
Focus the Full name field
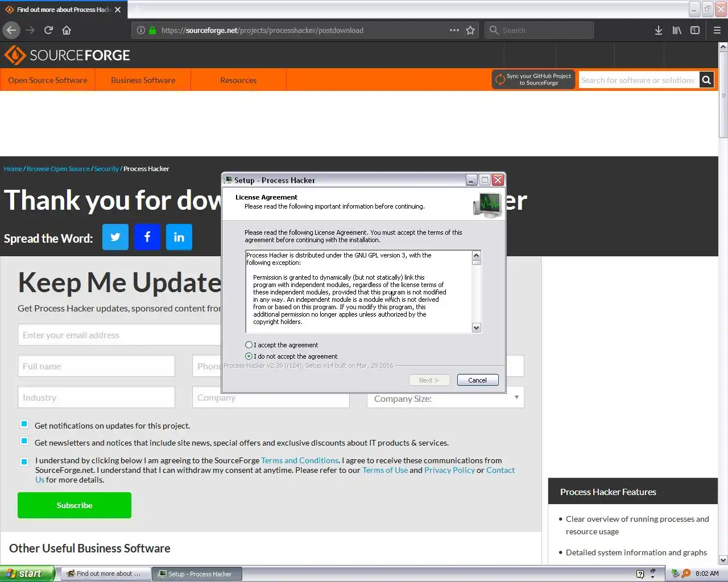tap(96, 367)
